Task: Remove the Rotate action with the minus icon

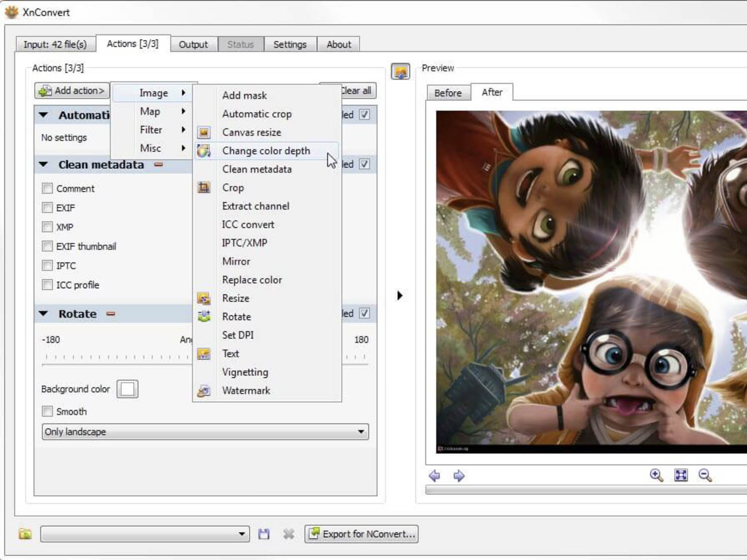Action: pyautogui.click(x=111, y=314)
